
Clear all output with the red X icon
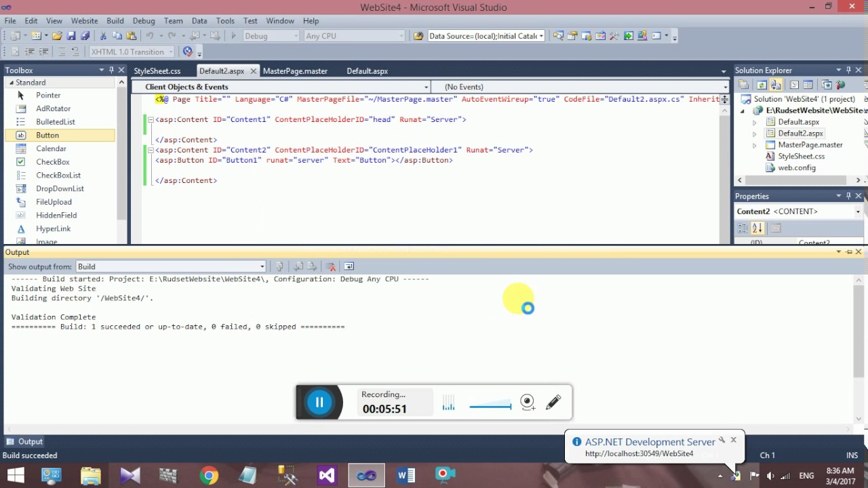point(331,266)
